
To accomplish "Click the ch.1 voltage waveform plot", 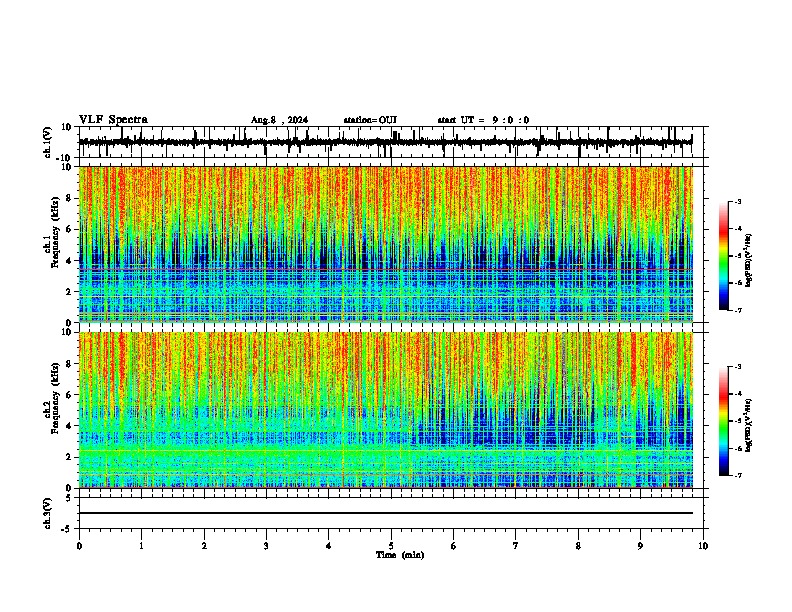I will (385, 142).
